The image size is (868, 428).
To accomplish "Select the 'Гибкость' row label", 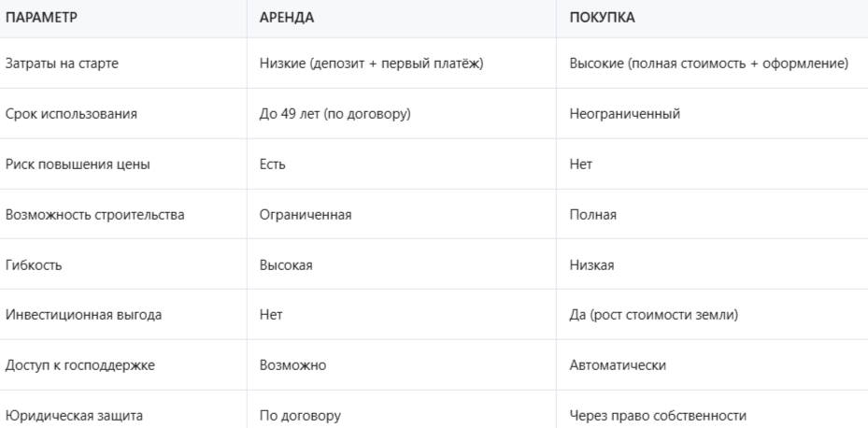I will [34, 265].
